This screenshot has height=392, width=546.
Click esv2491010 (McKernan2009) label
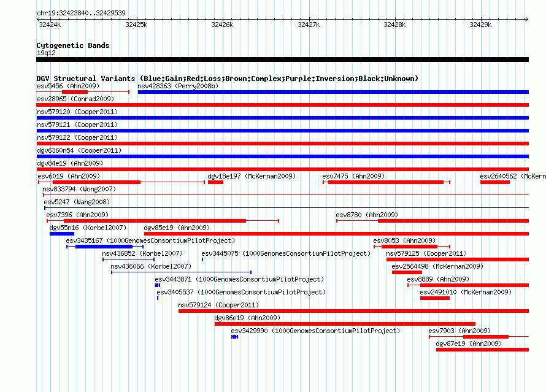[466, 292]
